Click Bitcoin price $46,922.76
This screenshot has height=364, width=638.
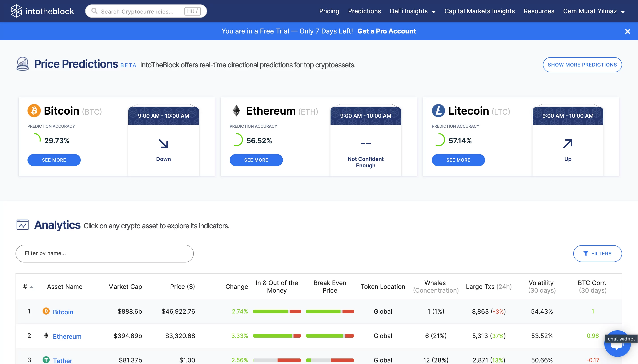click(178, 311)
